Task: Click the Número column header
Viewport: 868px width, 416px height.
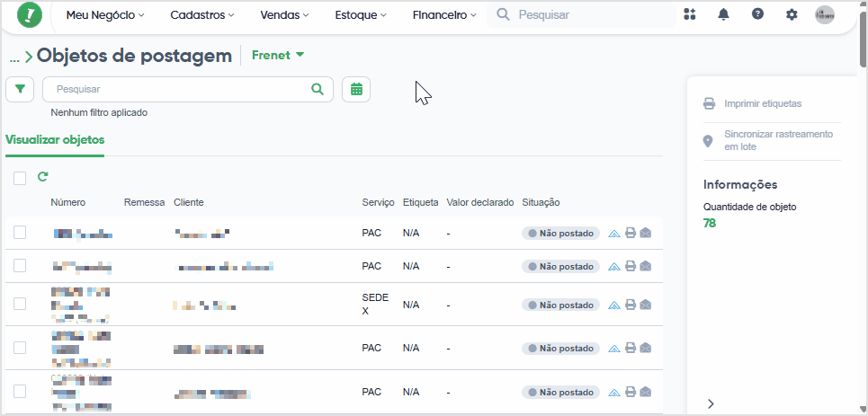Action: (x=68, y=202)
